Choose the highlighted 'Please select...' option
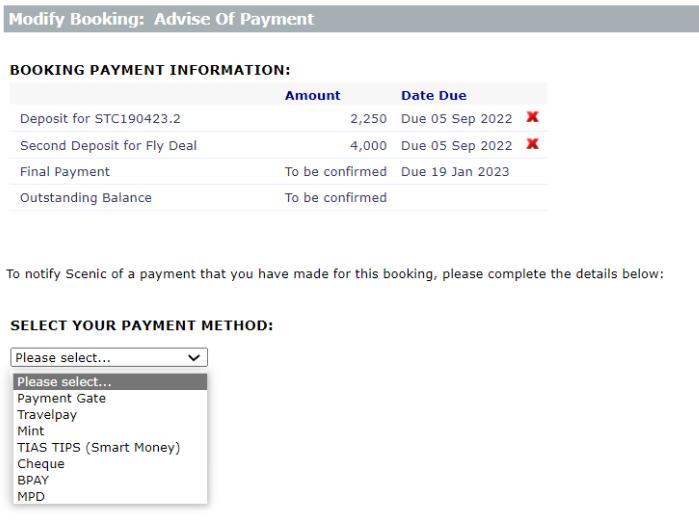Screen dimensions: 699x526 (x=110, y=382)
